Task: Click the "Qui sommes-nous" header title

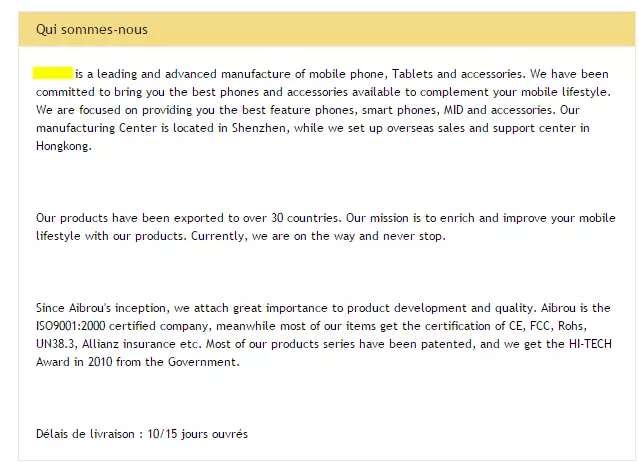Action: (92, 29)
